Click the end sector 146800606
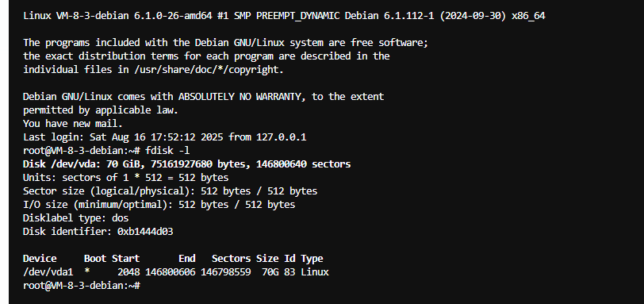644x304 pixels. [170, 272]
